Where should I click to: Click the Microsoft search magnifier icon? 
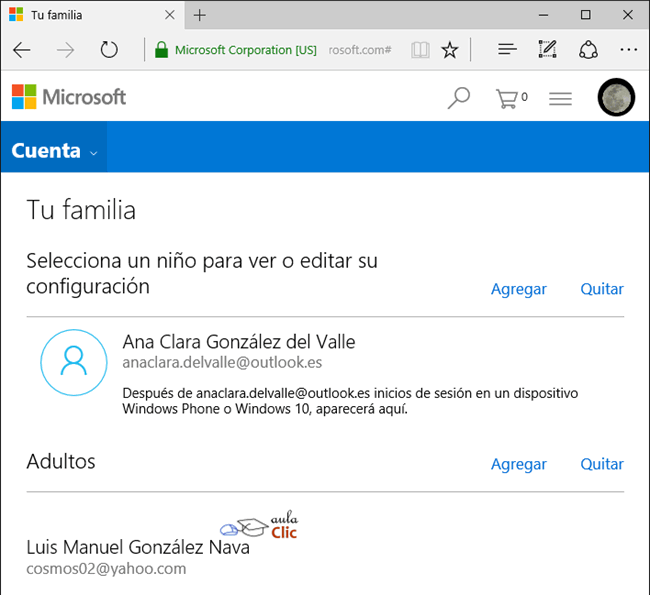click(x=458, y=97)
